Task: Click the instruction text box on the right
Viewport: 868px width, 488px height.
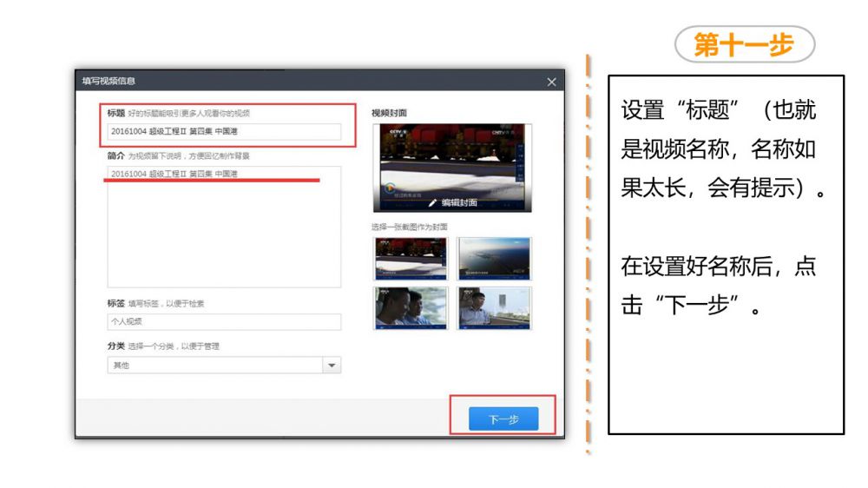Action: [726, 254]
